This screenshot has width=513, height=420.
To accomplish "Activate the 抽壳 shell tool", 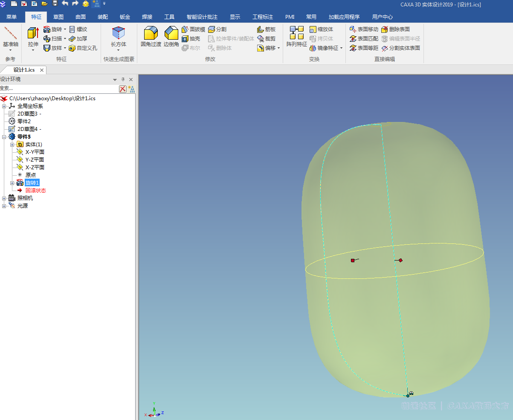I will 191,39.
